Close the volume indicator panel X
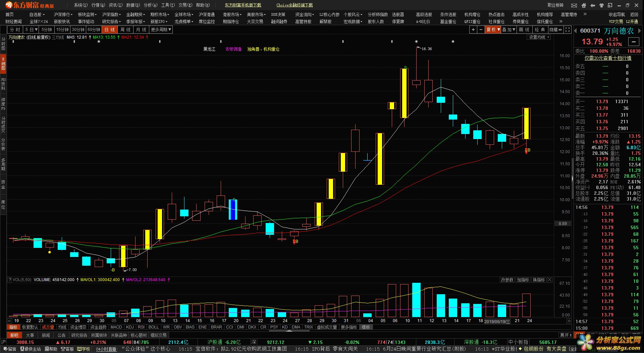 tap(549, 280)
